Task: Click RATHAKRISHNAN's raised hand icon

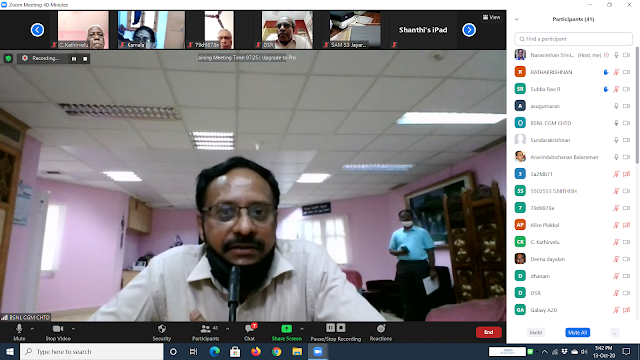Action: (x=606, y=72)
